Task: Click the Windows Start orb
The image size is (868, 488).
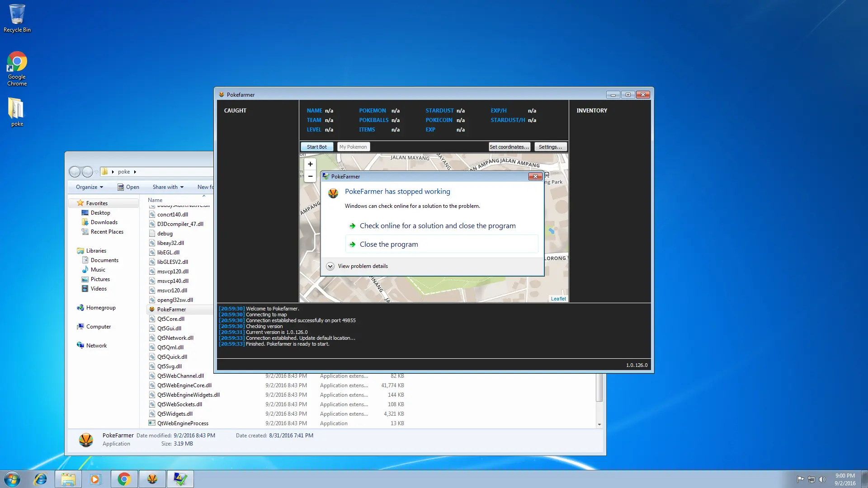Action: [12, 479]
